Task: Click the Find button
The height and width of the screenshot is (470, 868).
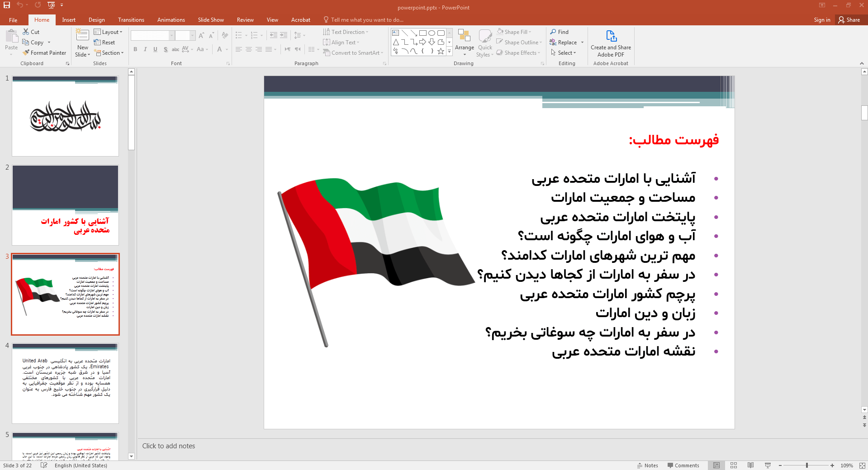Action: (x=560, y=32)
